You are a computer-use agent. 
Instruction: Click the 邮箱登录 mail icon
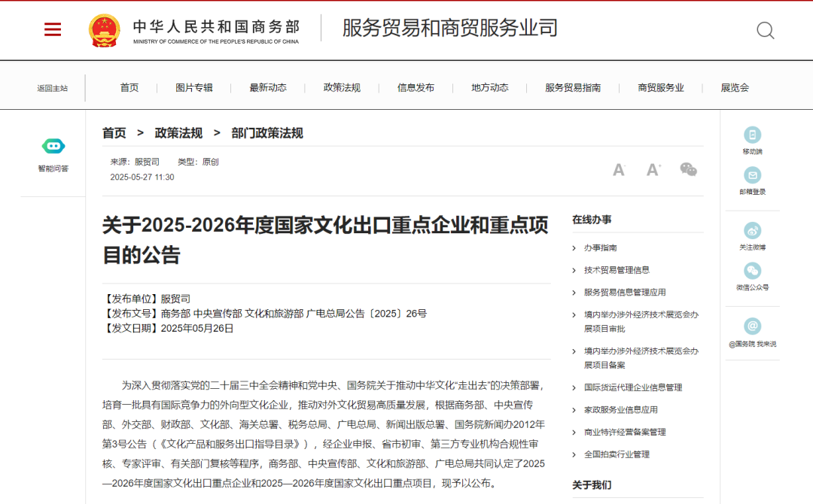point(752,175)
